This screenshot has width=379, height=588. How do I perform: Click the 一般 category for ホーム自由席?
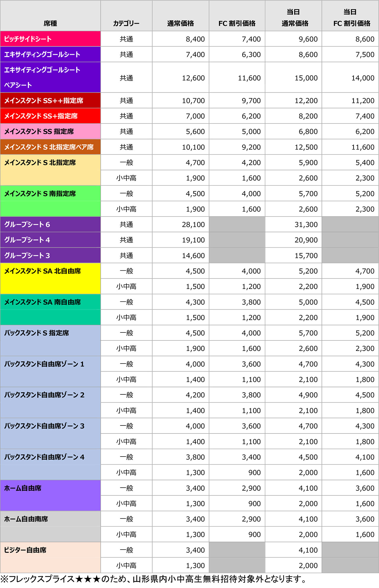point(126,488)
